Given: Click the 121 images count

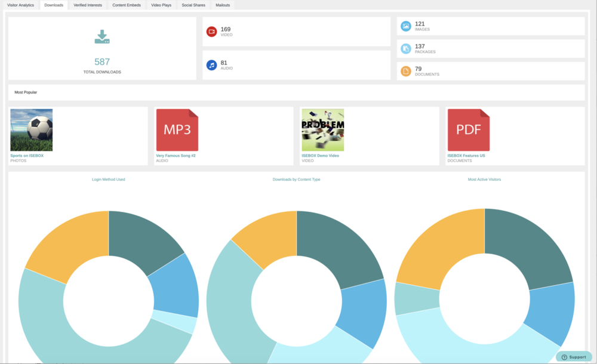Looking at the screenshot, I should pos(420,24).
